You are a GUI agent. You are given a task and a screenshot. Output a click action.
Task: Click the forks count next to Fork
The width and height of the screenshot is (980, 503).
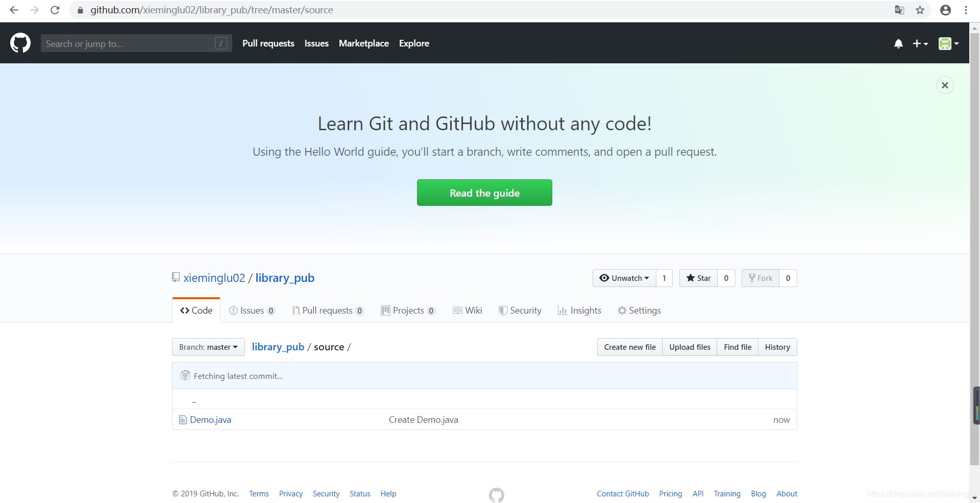[x=788, y=278]
